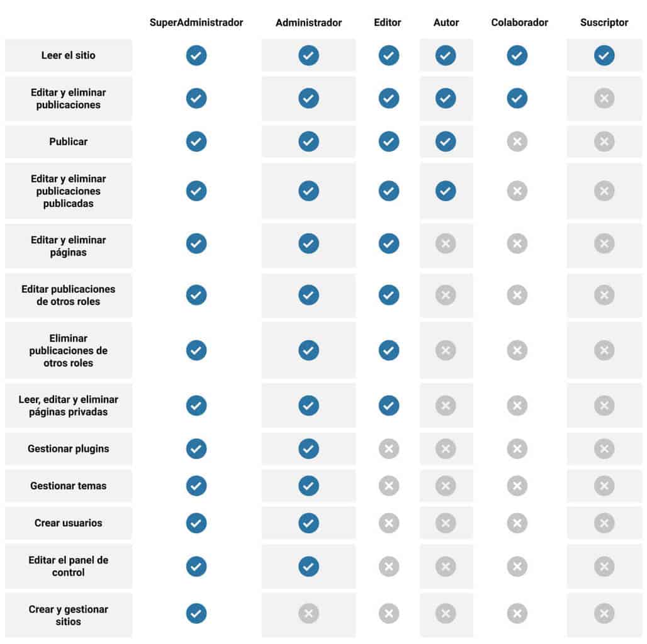The height and width of the screenshot is (644, 647).
Task: Select the Colaborador column header
Action: 520,23
